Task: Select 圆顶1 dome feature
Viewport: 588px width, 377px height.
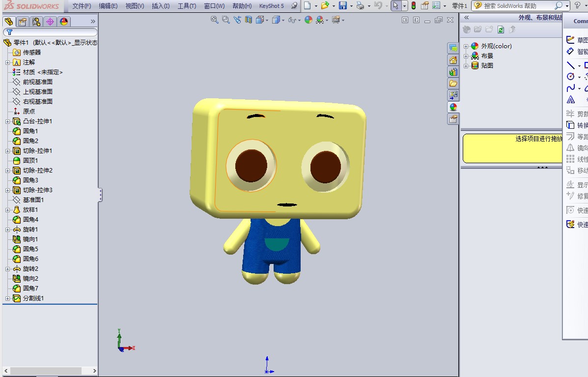Action: coord(30,161)
